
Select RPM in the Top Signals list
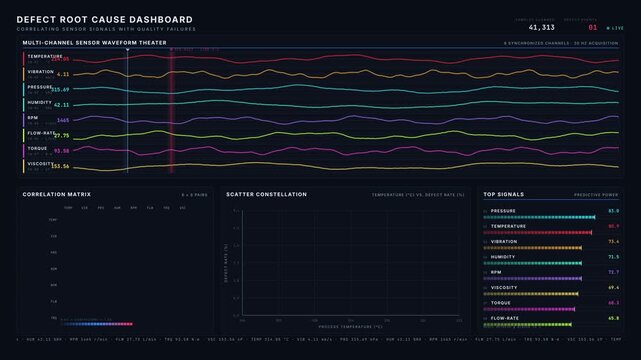[x=496, y=272]
